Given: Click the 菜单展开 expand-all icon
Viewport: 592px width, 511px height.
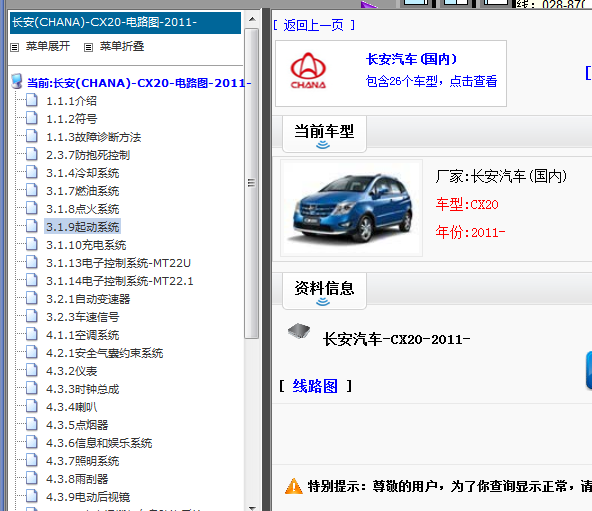Looking at the screenshot, I should [x=14, y=47].
